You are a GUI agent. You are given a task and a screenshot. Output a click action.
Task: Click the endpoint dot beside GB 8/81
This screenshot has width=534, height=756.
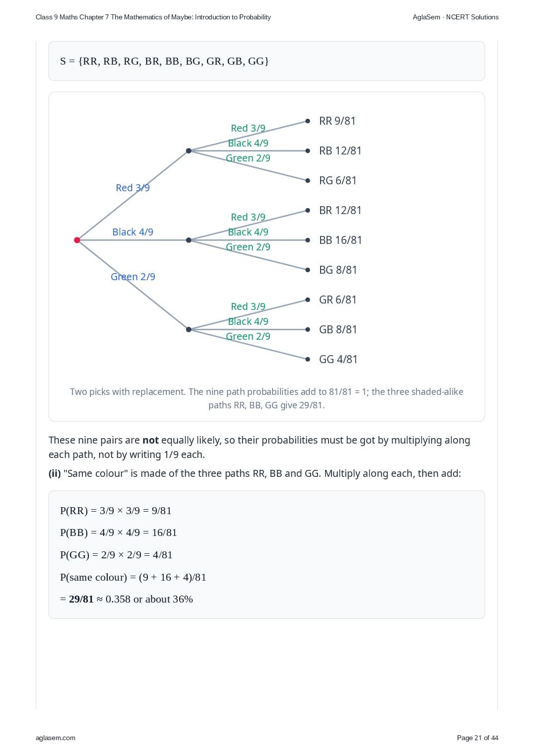coord(308,329)
